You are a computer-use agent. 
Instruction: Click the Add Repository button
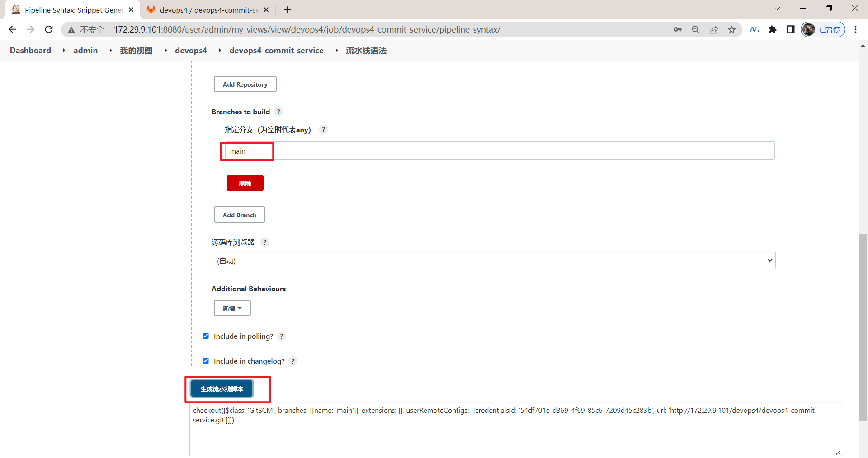coord(245,84)
